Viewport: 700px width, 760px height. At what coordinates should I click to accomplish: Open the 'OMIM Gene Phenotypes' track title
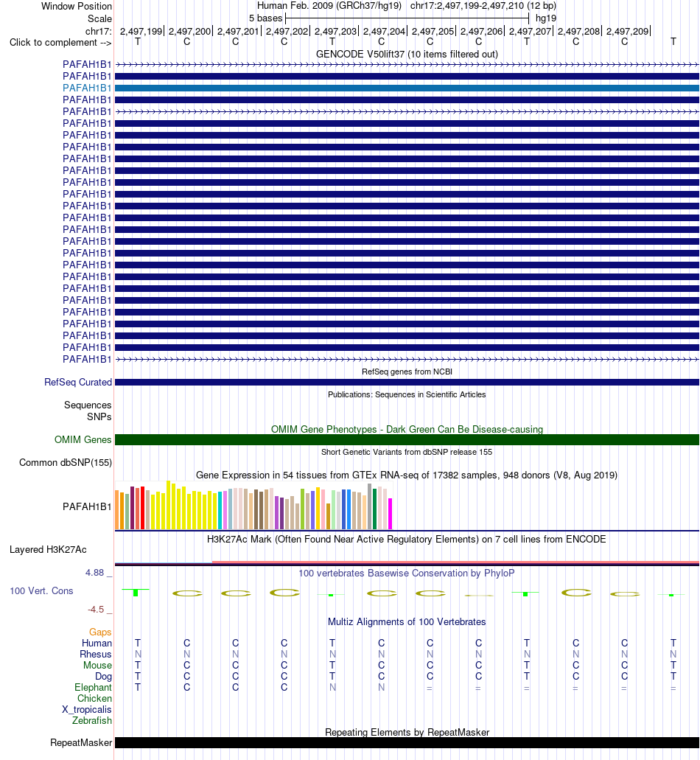407,430
